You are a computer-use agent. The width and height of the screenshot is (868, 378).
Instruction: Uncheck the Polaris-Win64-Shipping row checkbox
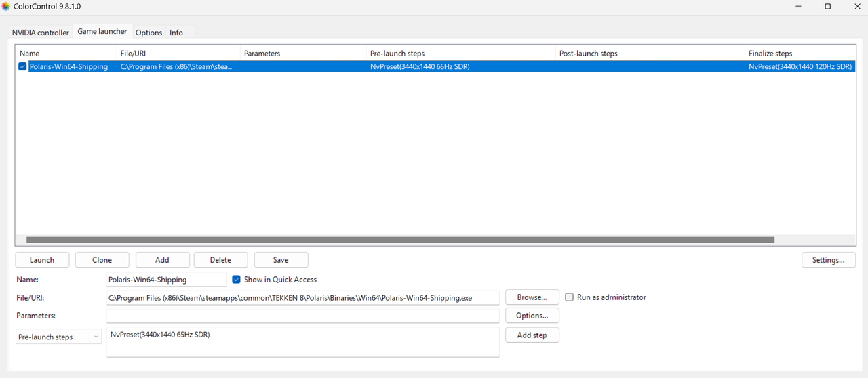click(x=22, y=66)
